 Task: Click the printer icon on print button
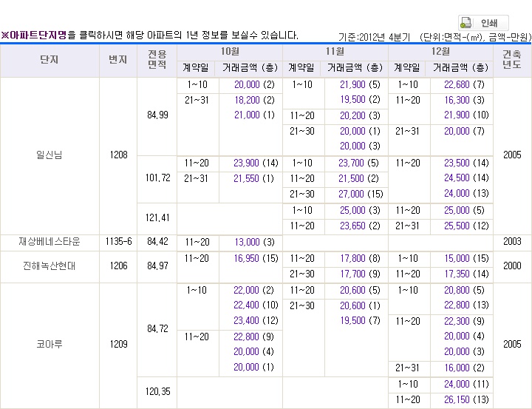(466, 23)
